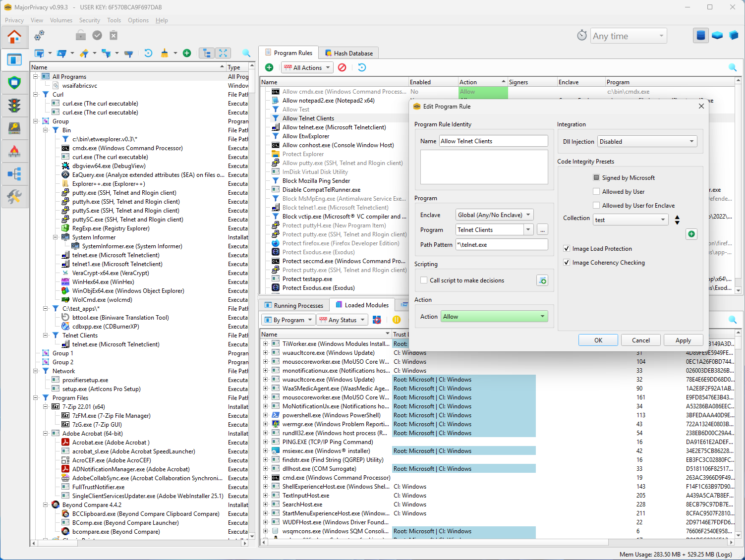Enable the Allowed by User checkbox

pyautogui.click(x=596, y=192)
